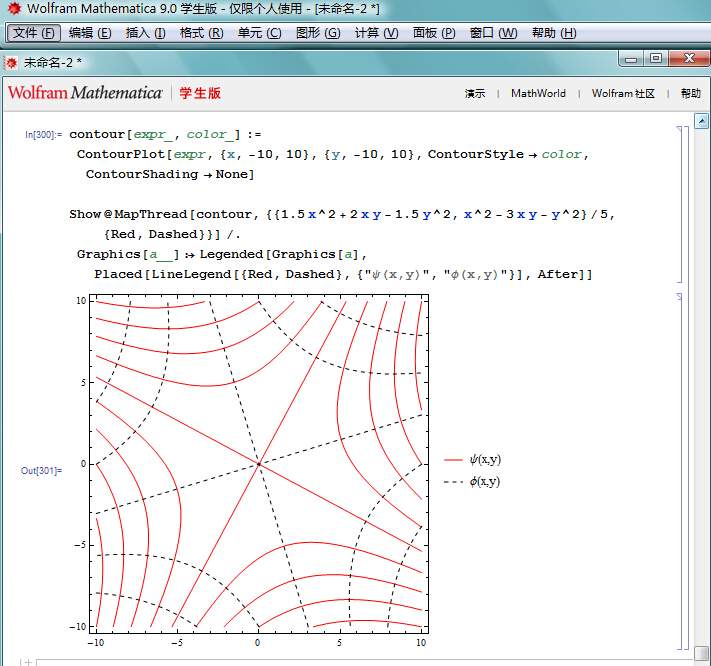Minimize the inner notebook window
Viewport: 711px width, 666px height.
pos(632,59)
